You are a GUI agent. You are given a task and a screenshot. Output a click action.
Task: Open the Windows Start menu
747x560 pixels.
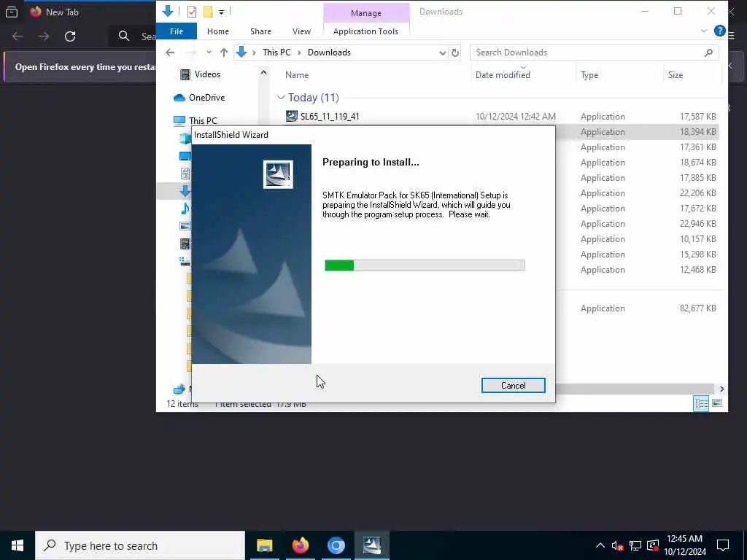click(18, 545)
